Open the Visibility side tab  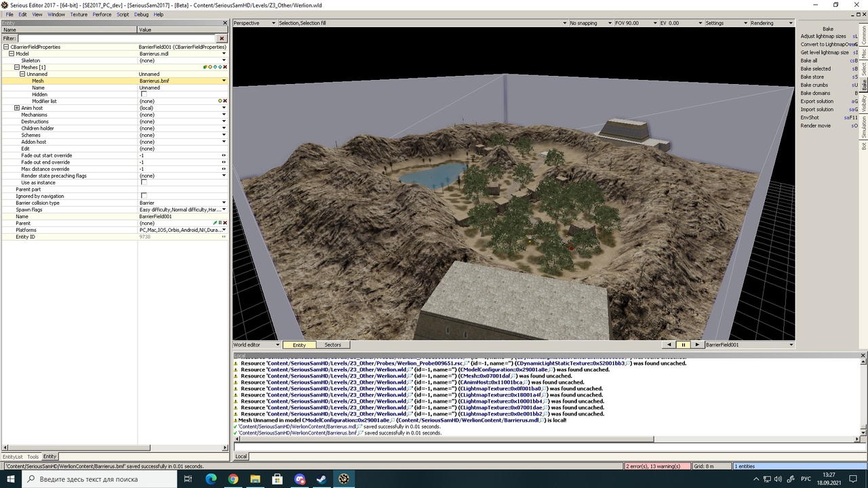point(864,103)
